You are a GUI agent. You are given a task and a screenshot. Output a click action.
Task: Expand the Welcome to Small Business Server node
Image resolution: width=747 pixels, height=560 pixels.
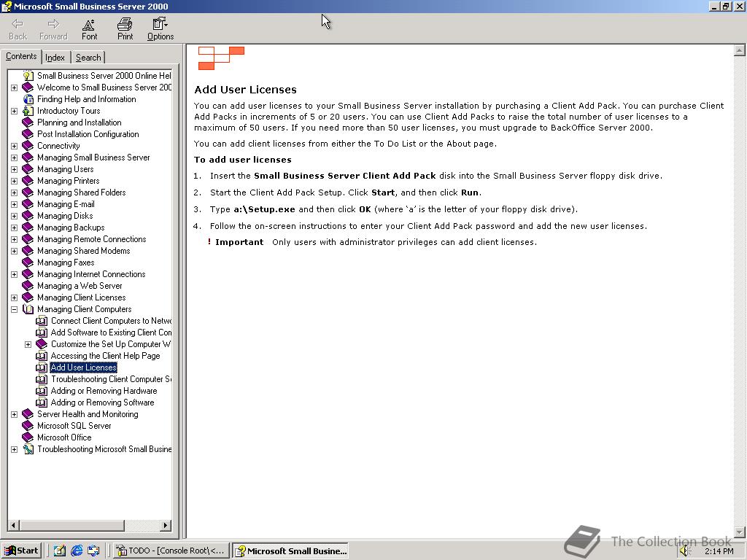click(15, 87)
